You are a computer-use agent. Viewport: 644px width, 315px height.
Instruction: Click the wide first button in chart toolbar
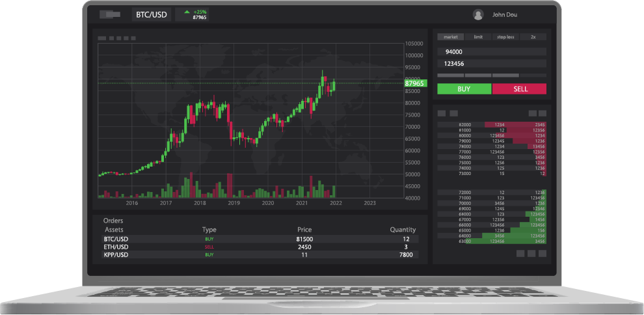[102, 38]
